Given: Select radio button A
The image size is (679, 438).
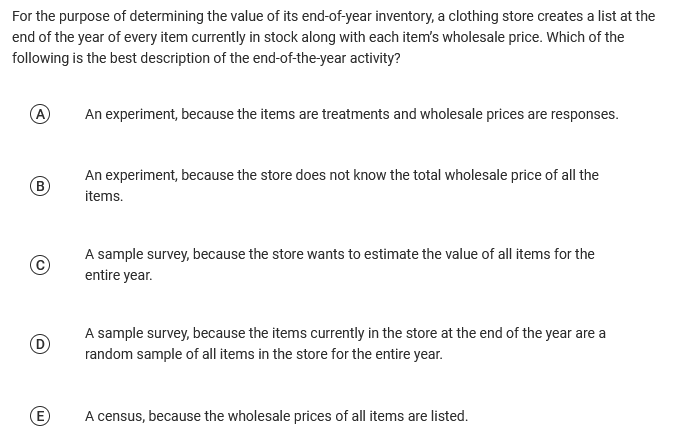Looking at the screenshot, I should point(41,114).
